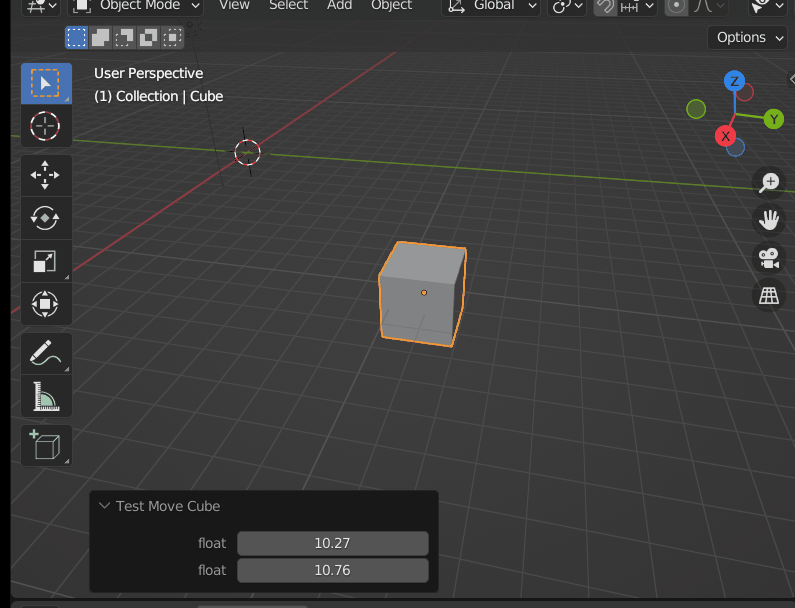Click the negative Z blue circle on the gizmo

click(x=736, y=148)
